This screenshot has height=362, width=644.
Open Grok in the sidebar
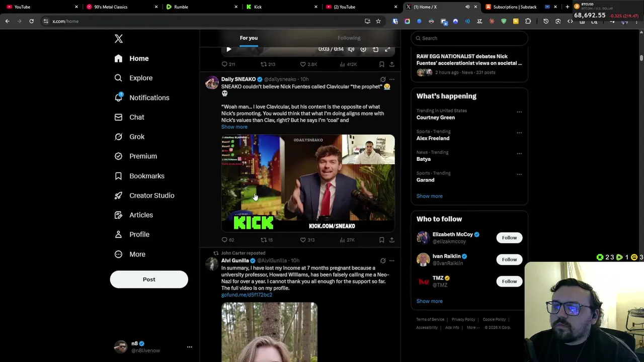[129, 137]
